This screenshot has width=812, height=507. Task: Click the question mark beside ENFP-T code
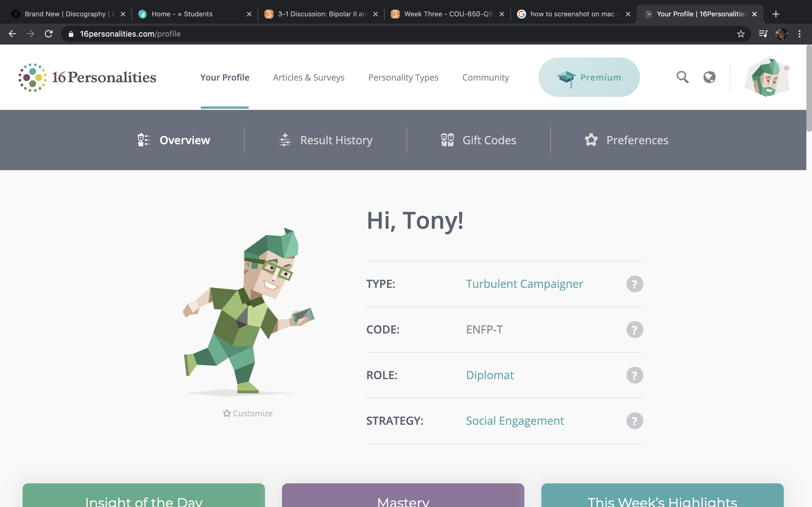coord(634,330)
